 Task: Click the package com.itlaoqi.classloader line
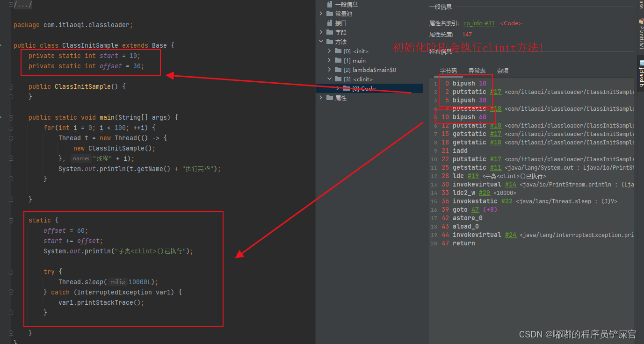pos(73,25)
